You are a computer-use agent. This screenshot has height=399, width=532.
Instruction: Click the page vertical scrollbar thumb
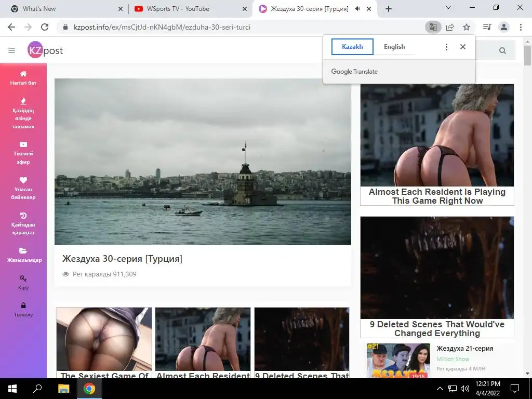pos(528,56)
